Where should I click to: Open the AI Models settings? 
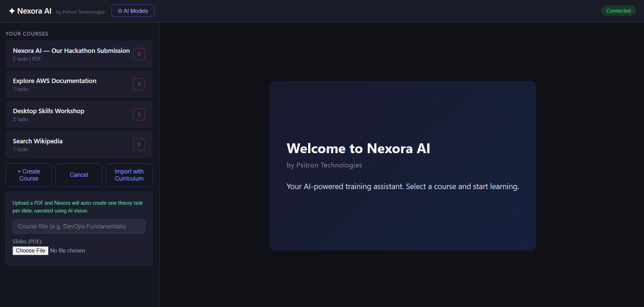tap(133, 11)
